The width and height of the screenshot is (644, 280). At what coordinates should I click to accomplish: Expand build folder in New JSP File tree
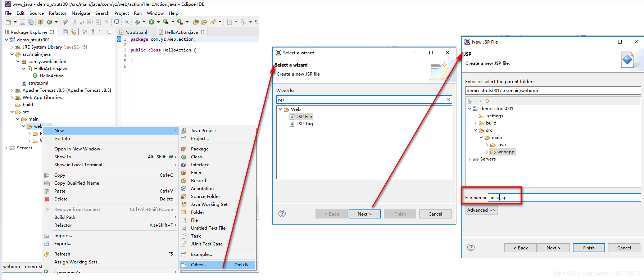coord(475,123)
